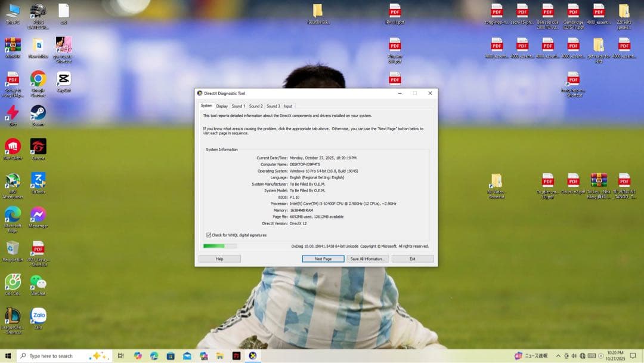
Task: Click the DirectX icon in taskbar
Action: [253, 356]
